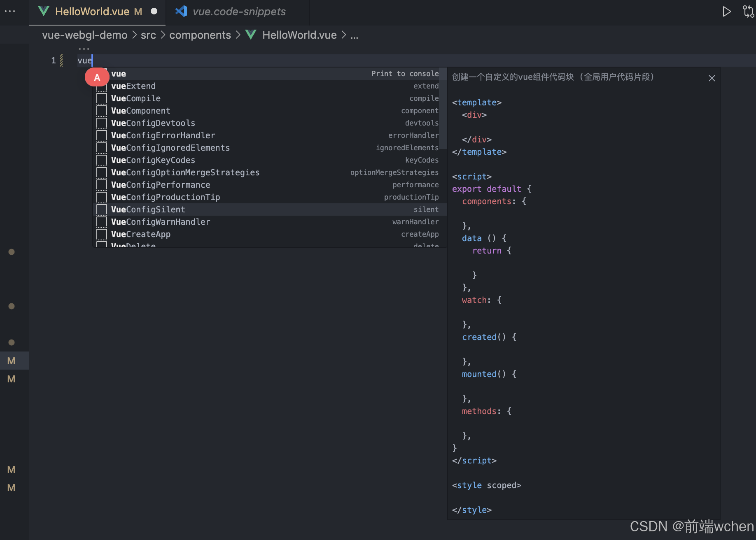The image size is (756, 540).
Task: Expand chevron after HelloWorld.vue in breadcrumb
Action: click(343, 35)
